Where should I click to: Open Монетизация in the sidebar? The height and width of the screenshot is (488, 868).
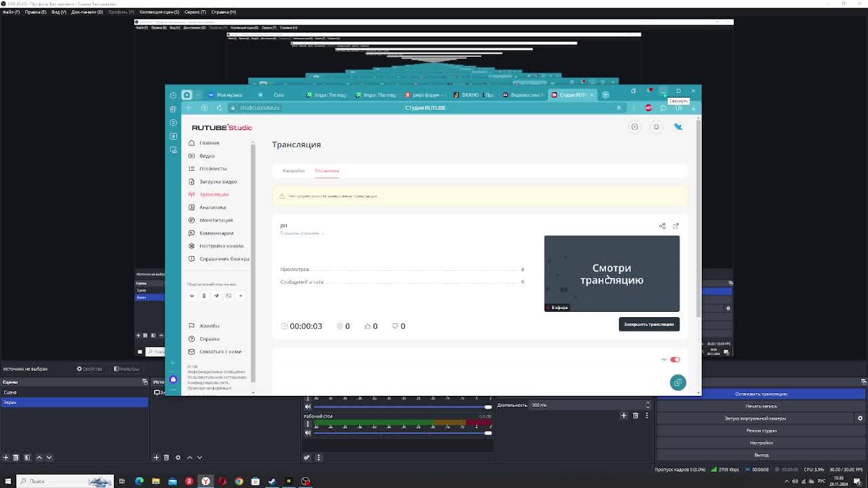[210, 220]
